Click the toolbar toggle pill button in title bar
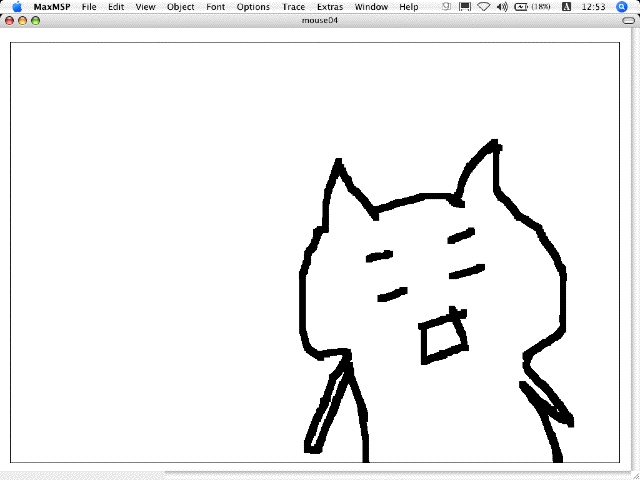The width and height of the screenshot is (640, 480). [627, 20]
